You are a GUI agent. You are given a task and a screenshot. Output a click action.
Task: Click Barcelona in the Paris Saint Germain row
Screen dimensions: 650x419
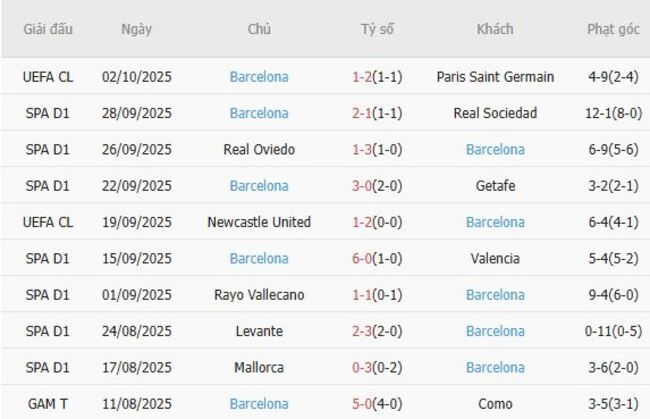click(x=259, y=77)
